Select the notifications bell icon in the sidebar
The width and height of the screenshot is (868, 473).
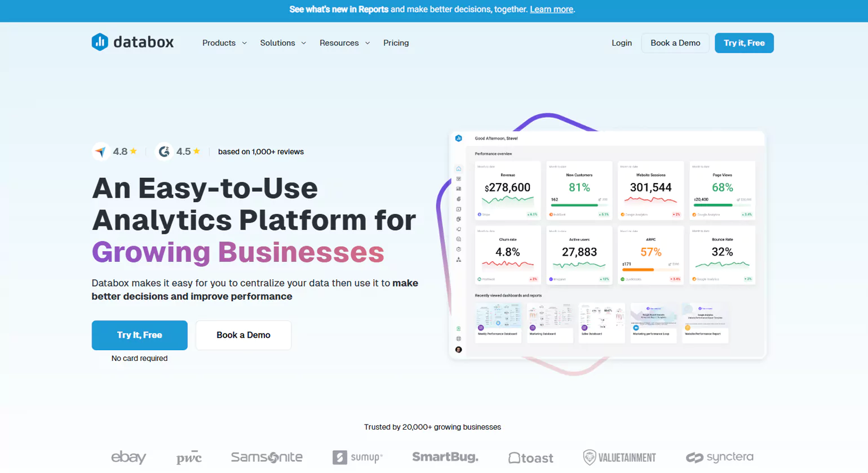click(x=458, y=229)
